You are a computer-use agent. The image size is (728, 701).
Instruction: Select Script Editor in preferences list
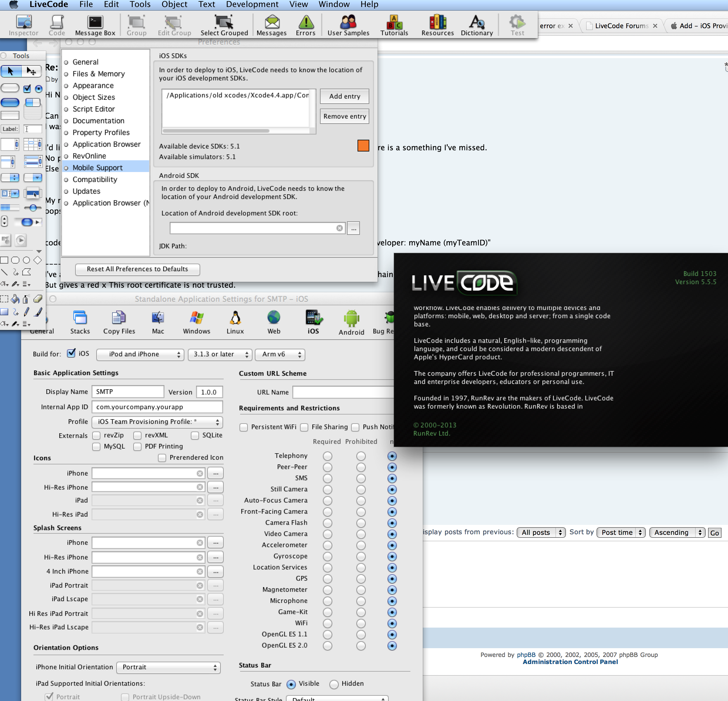click(94, 109)
